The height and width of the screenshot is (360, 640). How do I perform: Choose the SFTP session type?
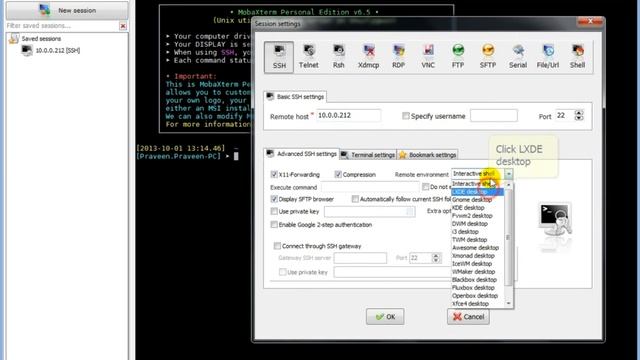(x=488, y=57)
